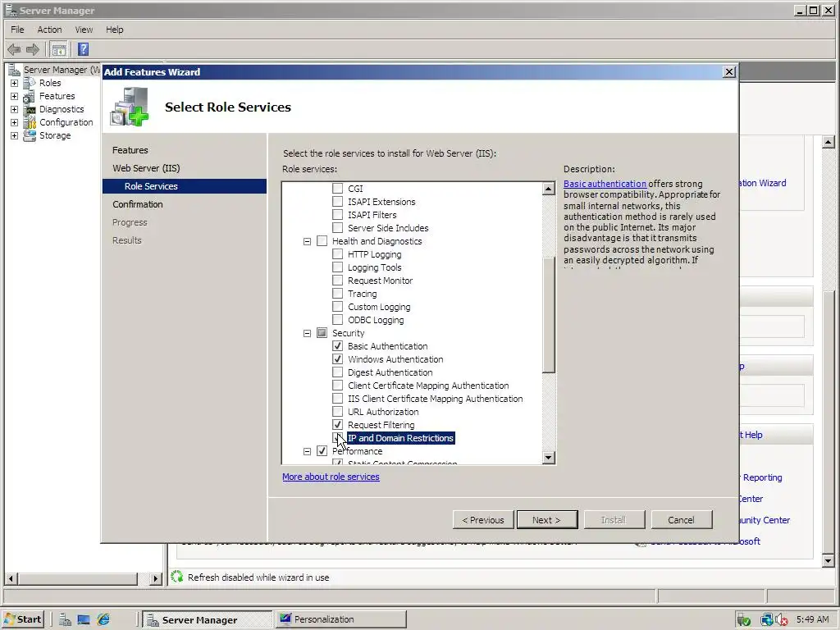Open the File menu
Viewport: 840px width, 630px height.
pos(17,30)
